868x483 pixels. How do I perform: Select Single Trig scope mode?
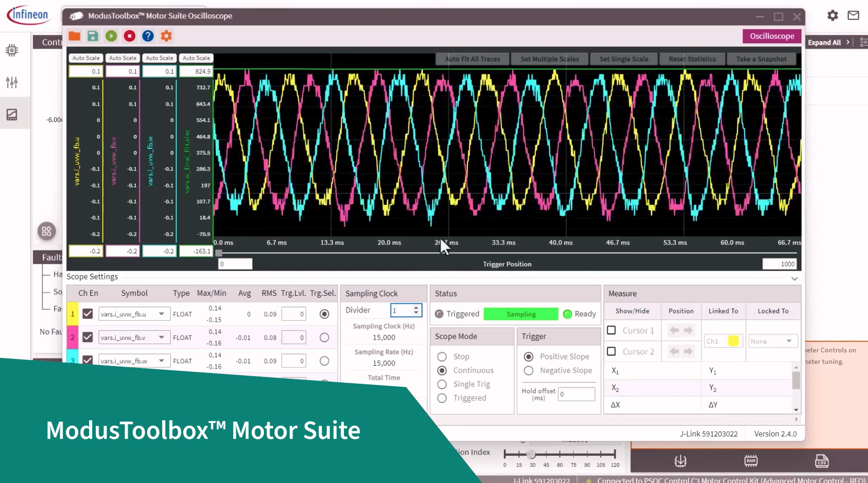[x=442, y=384]
